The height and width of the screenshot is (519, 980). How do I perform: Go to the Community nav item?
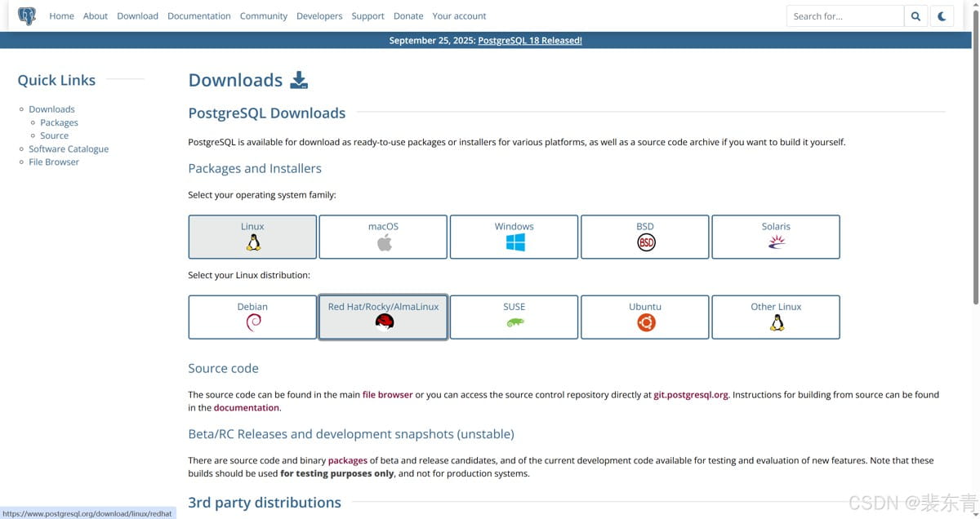pos(263,16)
